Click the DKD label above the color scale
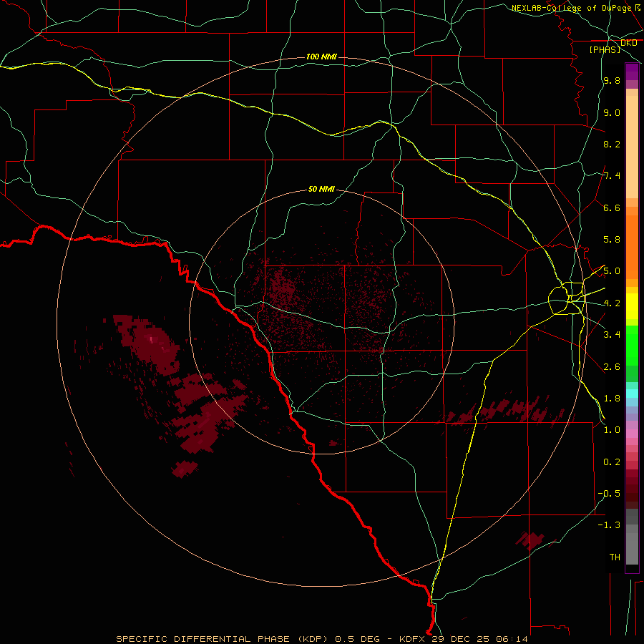The image size is (644, 644). tap(628, 43)
